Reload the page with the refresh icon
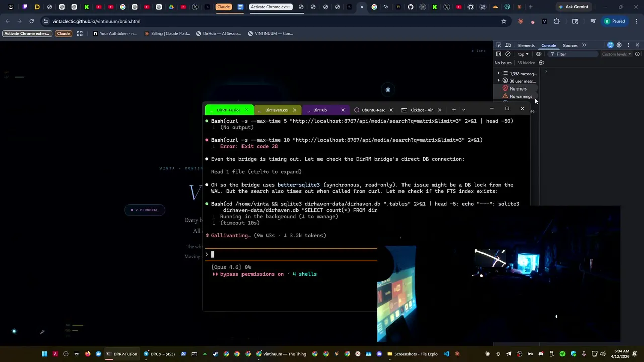The image size is (644, 362). tap(31, 21)
